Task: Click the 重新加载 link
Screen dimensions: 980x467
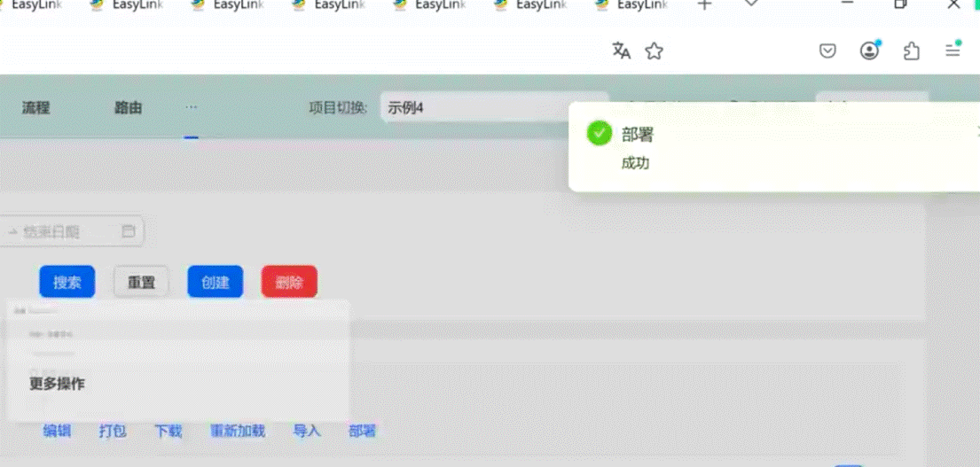Action: coord(237,432)
